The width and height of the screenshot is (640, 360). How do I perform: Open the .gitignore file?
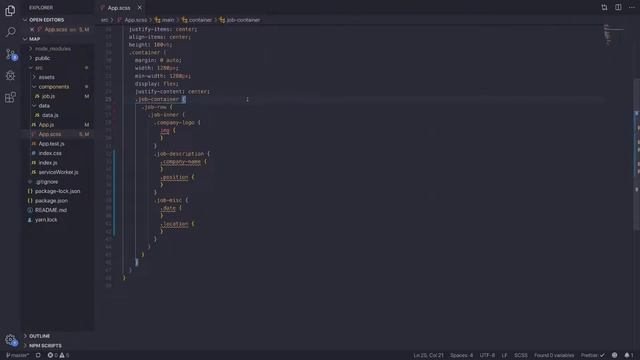[x=46, y=182]
